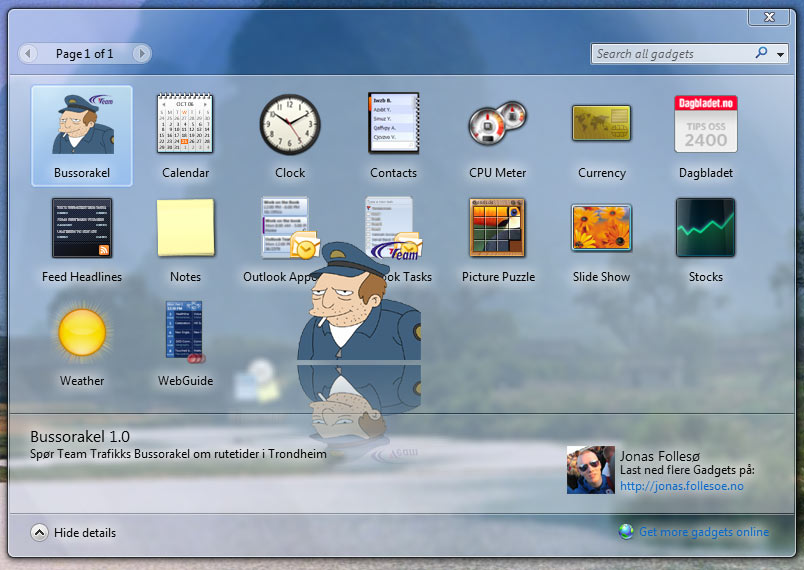
Task: Go to next gadget page arrow
Action: (142, 53)
